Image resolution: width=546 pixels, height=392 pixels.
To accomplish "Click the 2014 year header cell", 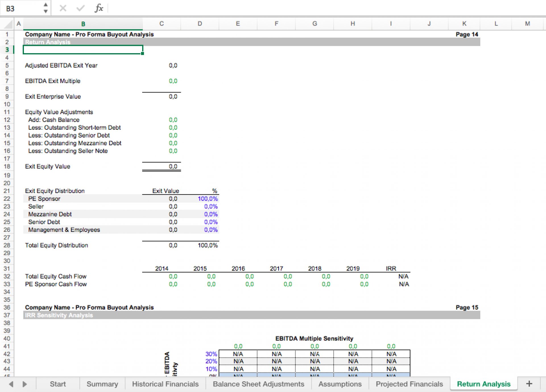I will point(162,269).
